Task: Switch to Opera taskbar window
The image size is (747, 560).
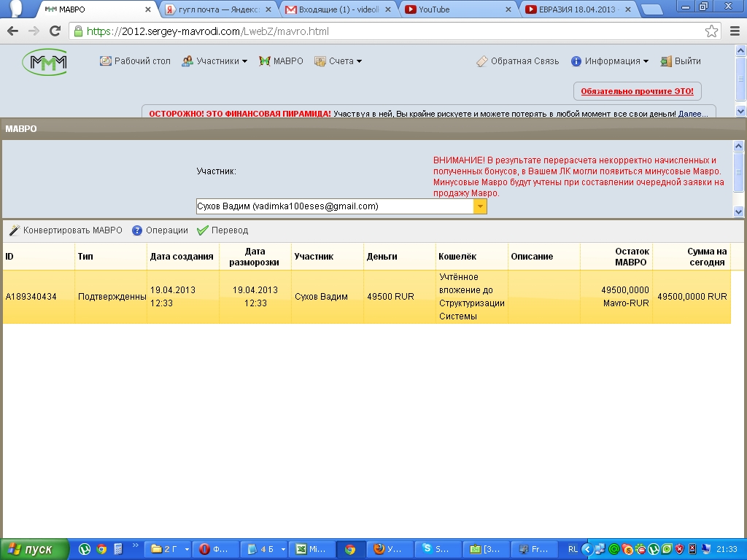Action: (x=216, y=550)
